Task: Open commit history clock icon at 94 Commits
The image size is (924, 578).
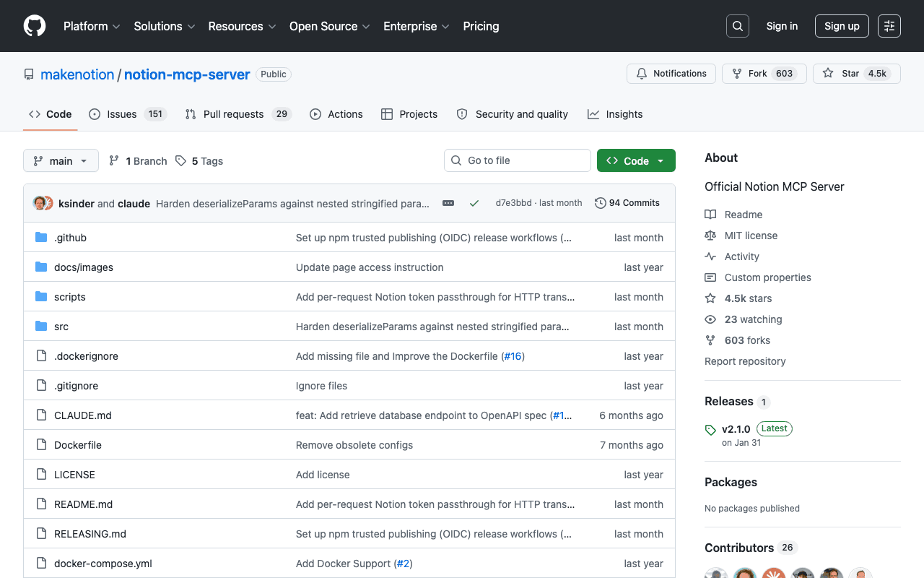Action: tap(600, 203)
